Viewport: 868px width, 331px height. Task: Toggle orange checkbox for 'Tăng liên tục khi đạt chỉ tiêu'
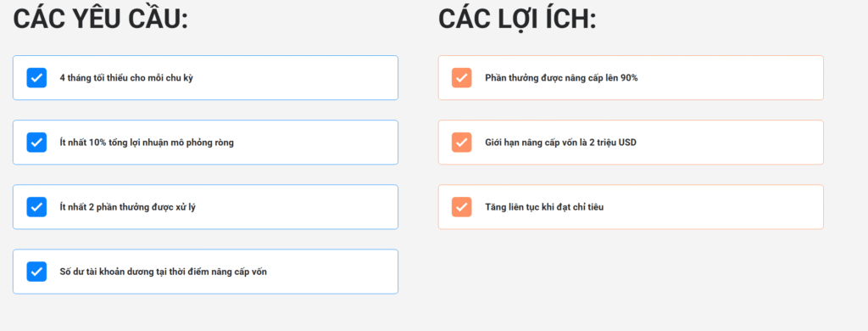pos(462,207)
